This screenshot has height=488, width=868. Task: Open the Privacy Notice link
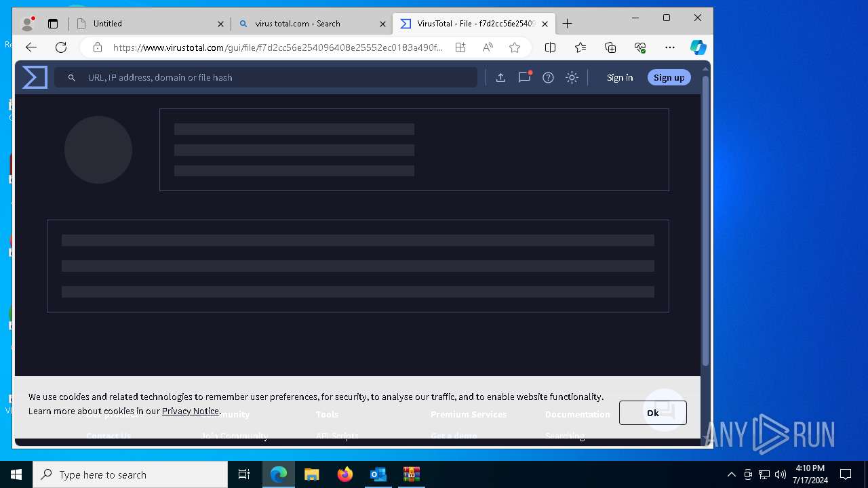pos(191,411)
